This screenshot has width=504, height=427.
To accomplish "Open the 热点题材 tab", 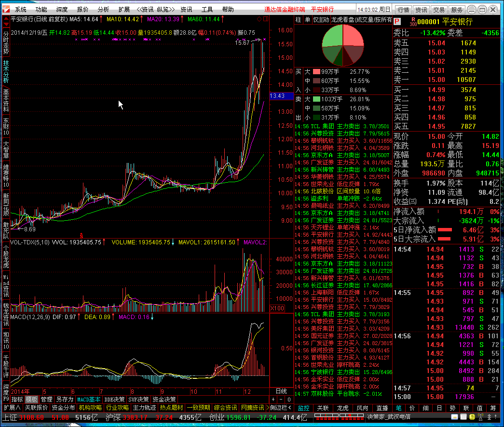I will click(x=171, y=408).
